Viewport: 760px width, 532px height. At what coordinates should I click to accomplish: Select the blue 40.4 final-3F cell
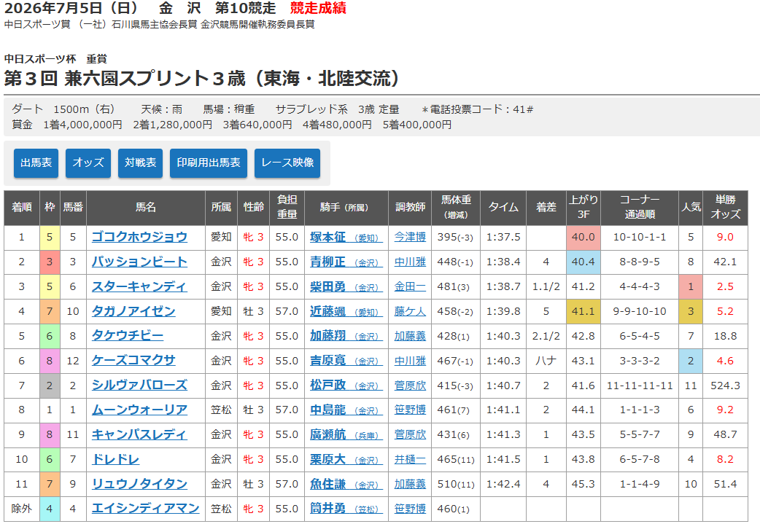click(x=583, y=262)
